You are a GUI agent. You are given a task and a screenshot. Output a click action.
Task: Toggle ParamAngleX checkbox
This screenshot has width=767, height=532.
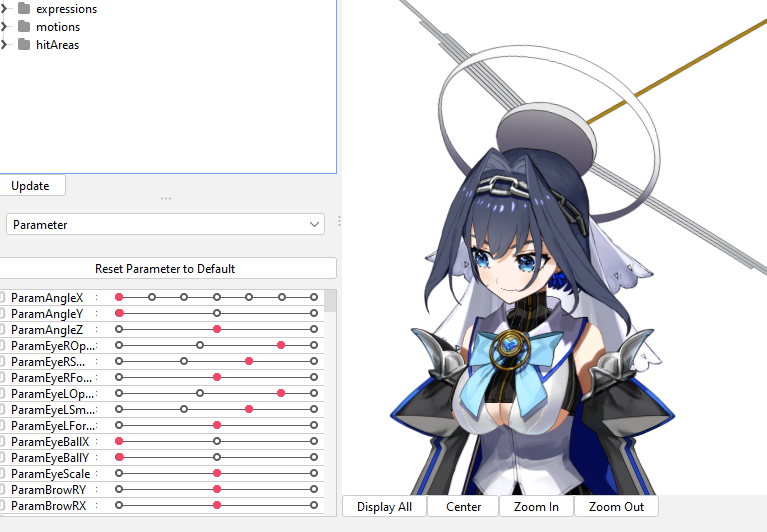pyautogui.click(x=2, y=297)
